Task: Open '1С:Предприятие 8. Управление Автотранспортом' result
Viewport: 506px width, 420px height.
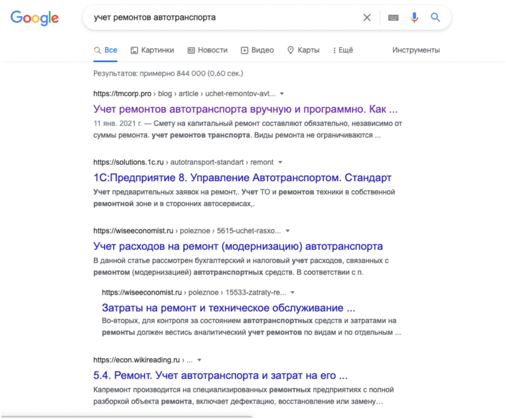Action: (x=242, y=178)
